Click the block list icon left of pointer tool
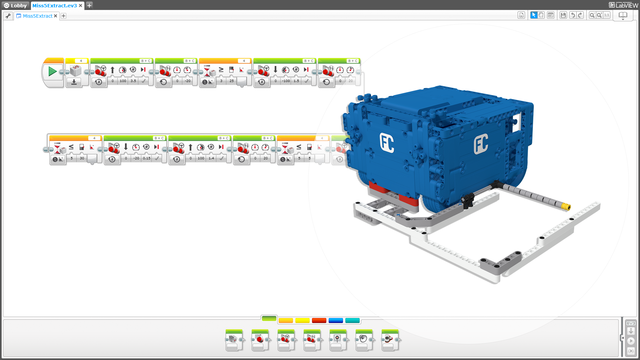Screen dimensions: 640x360 pyautogui.click(x=521, y=15)
